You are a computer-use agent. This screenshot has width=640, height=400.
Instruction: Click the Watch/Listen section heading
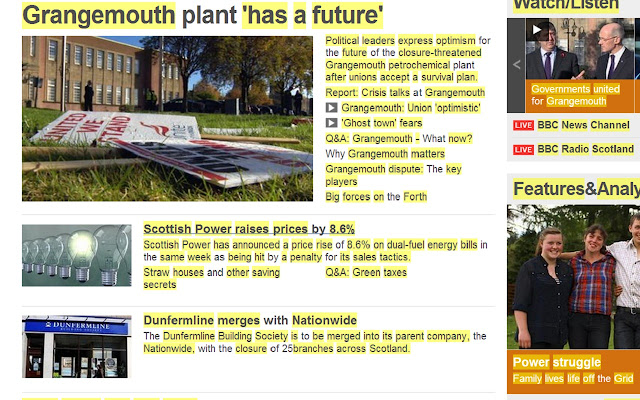(566, 6)
